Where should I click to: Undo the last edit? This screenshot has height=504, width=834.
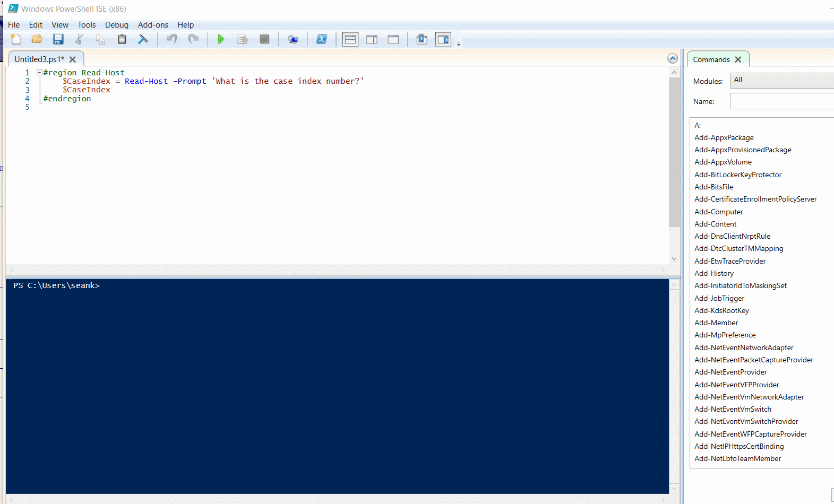tap(171, 39)
